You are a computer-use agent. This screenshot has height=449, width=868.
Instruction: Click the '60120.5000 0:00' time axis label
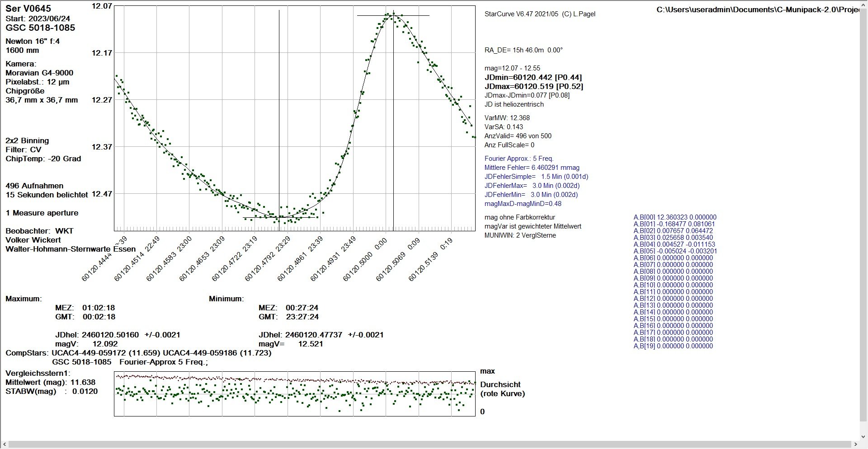(364, 259)
